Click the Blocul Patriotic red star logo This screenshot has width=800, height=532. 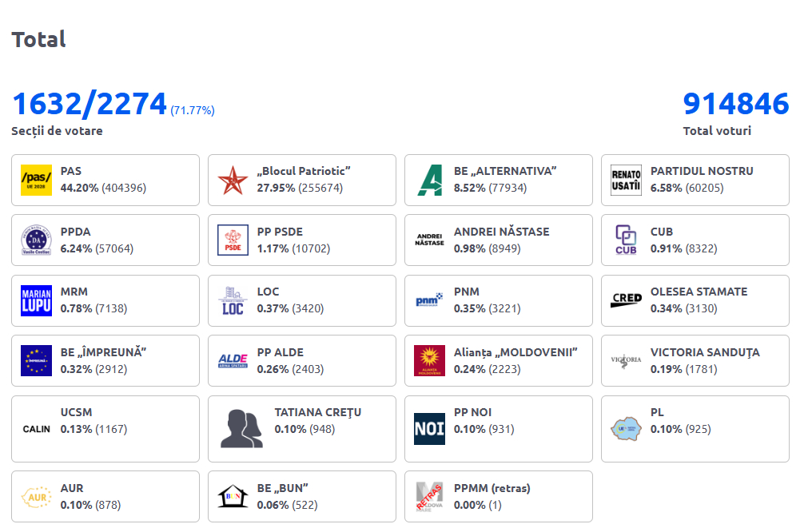(233, 180)
